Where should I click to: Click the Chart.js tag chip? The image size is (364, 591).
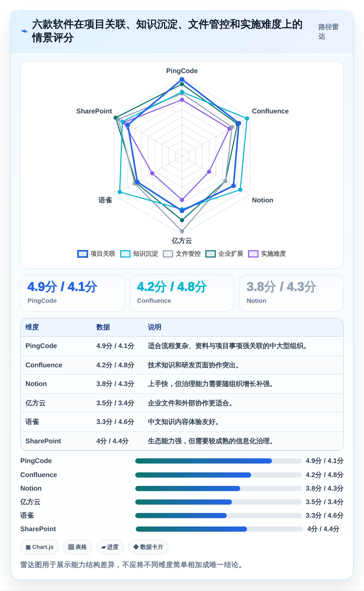(40, 547)
